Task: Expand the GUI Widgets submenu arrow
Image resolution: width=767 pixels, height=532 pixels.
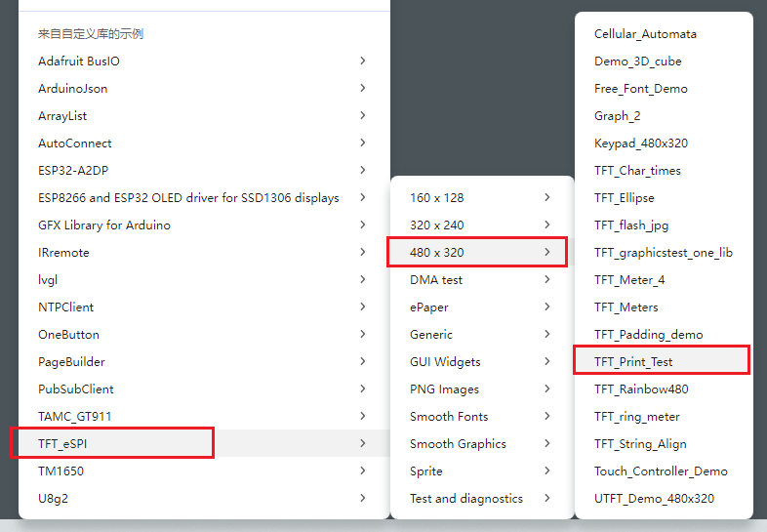Action: [x=547, y=362]
